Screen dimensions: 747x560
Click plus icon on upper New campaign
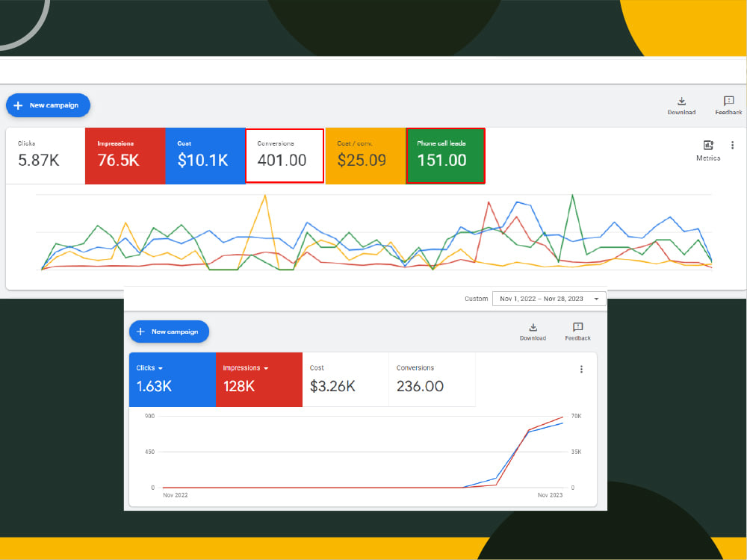(x=18, y=105)
